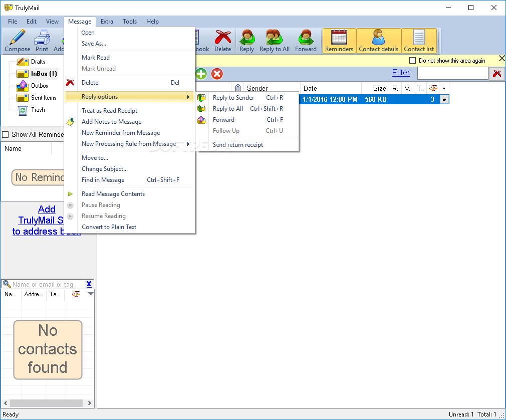The height and width of the screenshot is (420, 506).
Task: Open Contact list toolbar button
Action: [x=419, y=41]
